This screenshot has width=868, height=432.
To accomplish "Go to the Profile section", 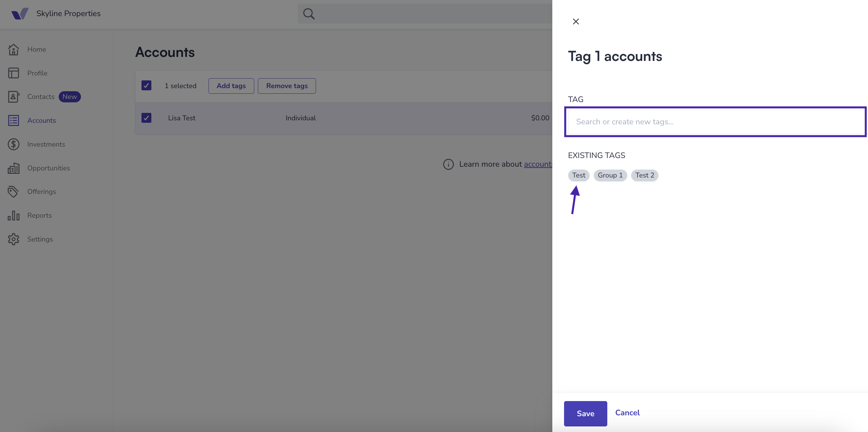I will click(x=37, y=73).
